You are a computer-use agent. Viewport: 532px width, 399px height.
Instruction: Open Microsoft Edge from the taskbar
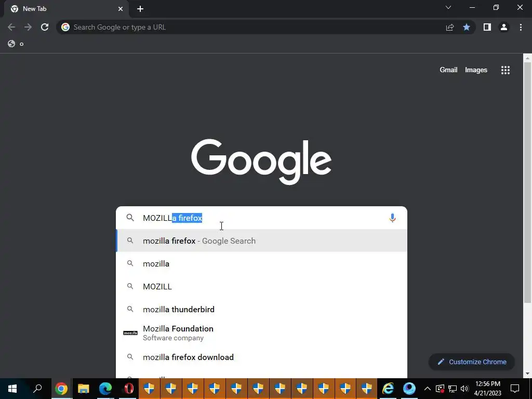105,389
